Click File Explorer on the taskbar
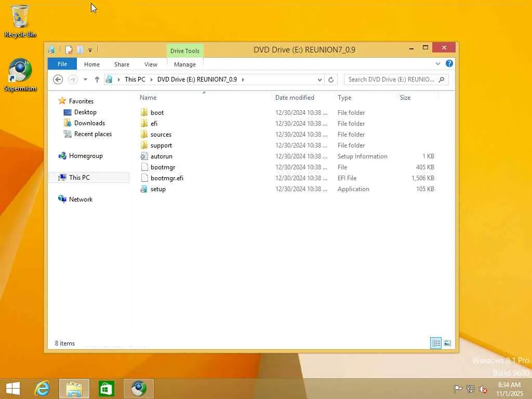532x399 pixels. 74,389
